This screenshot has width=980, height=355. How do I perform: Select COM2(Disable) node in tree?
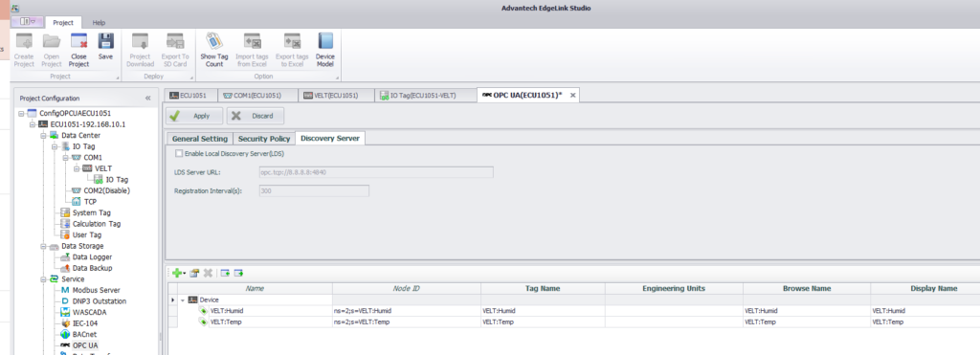point(106,190)
